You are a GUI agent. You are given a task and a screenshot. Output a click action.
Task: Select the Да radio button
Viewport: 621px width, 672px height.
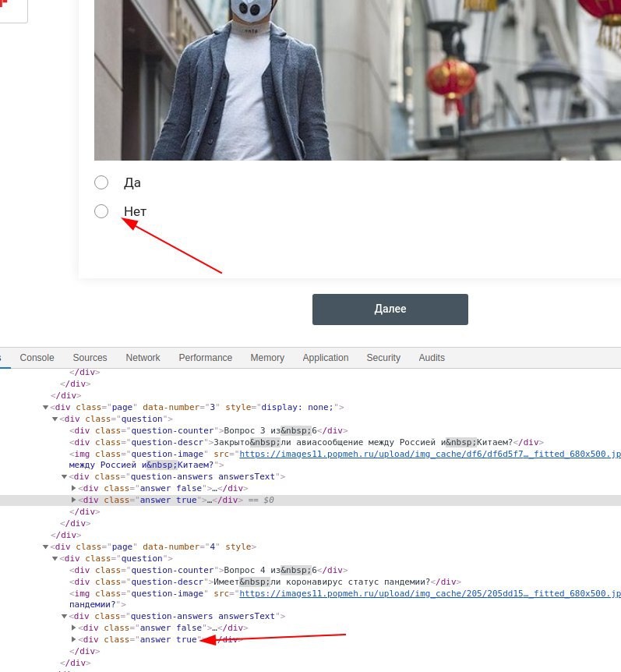tap(101, 182)
